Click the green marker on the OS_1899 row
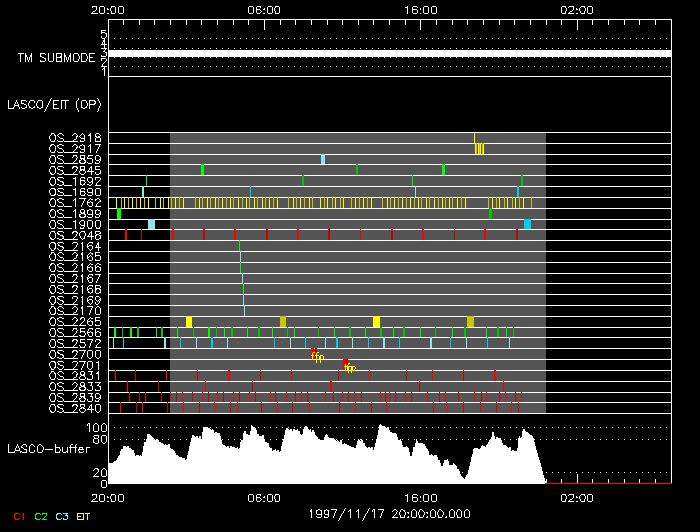This screenshot has height=532, width=700. point(119,213)
